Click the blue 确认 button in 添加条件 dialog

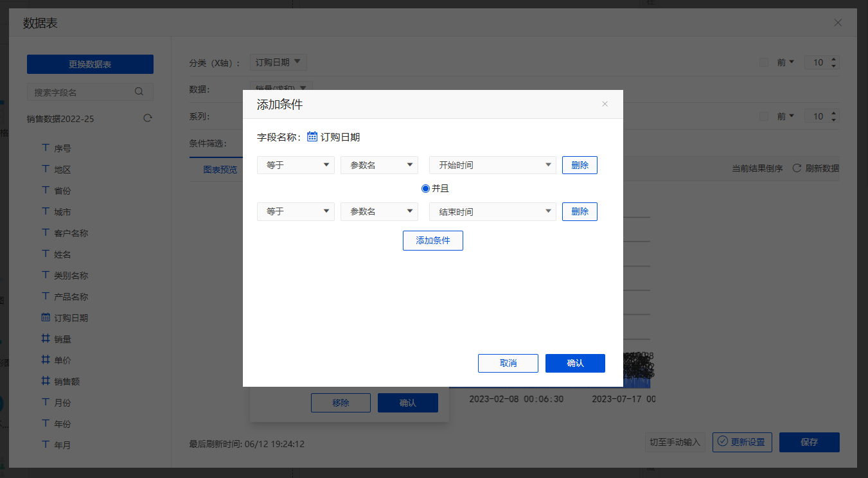pos(575,363)
